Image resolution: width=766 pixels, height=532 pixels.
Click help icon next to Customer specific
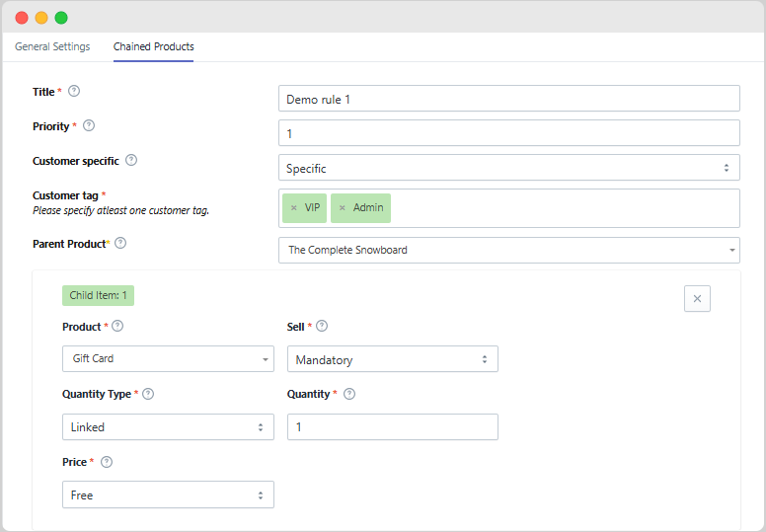pyautogui.click(x=131, y=160)
